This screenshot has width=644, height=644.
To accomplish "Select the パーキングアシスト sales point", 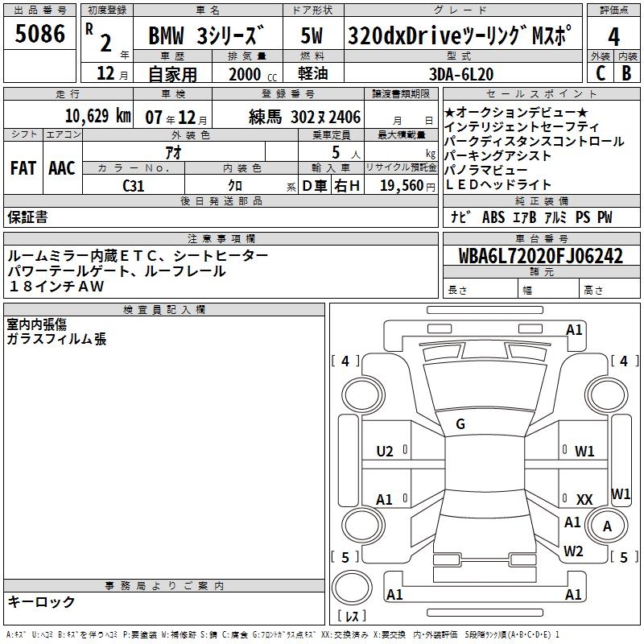I will tap(497, 155).
